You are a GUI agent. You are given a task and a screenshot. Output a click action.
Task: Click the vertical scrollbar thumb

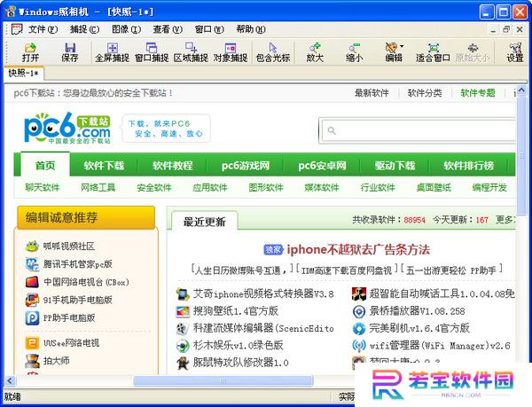(521, 155)
